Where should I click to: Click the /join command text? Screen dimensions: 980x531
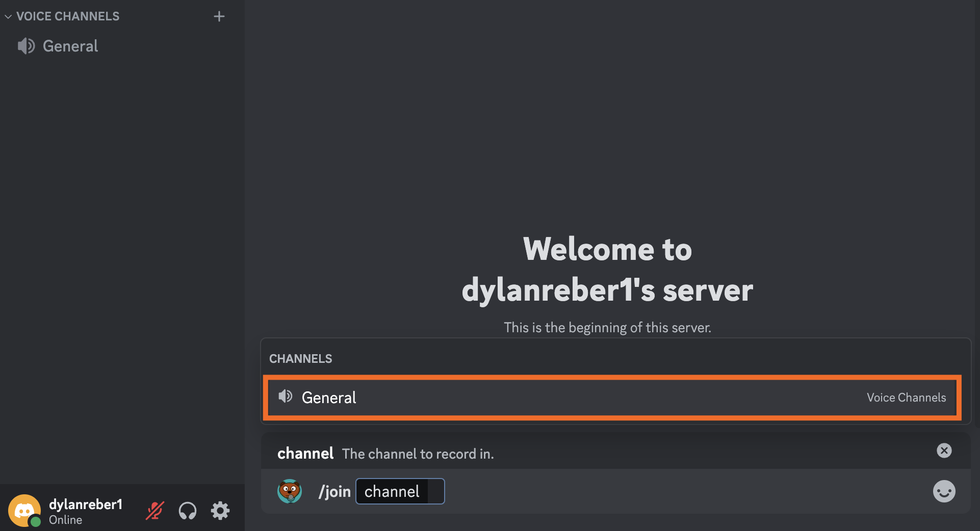pos(334,491)
